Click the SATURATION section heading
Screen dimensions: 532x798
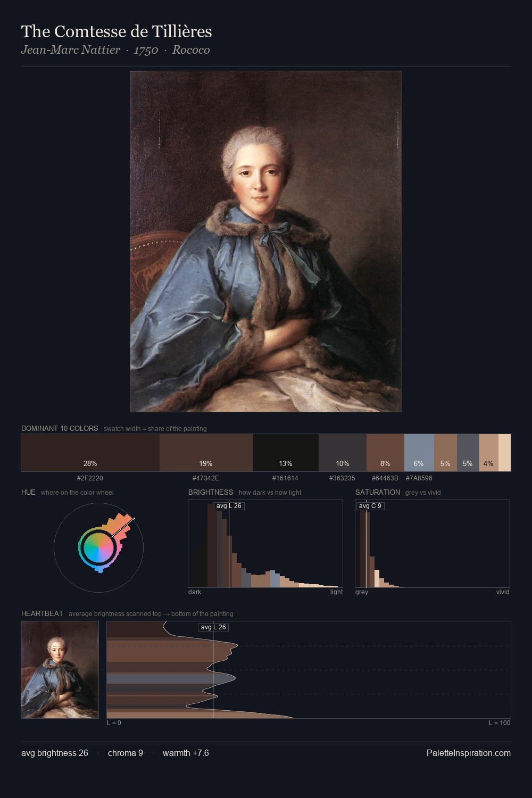click(x=378, y=492)
